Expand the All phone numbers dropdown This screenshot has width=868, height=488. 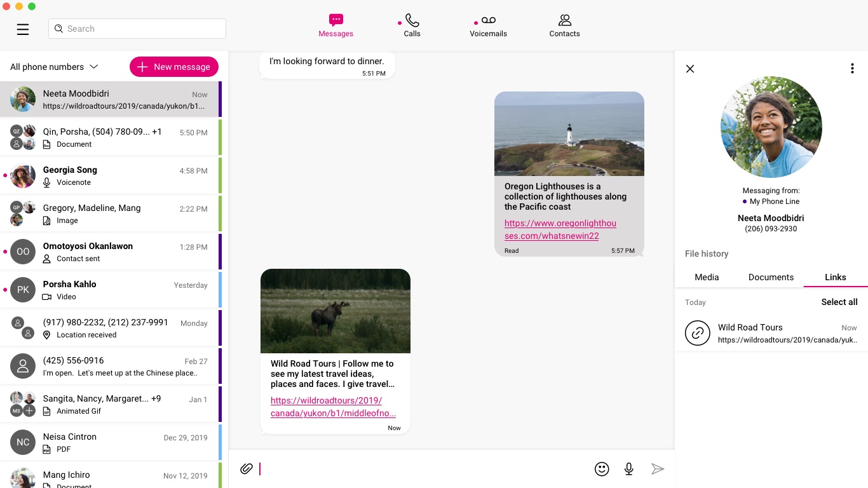(54, 67)
